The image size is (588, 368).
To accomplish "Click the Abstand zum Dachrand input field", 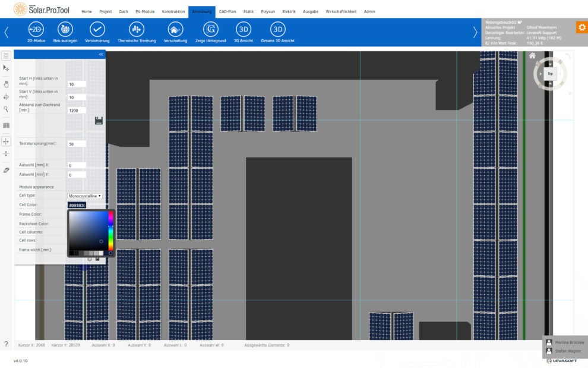I will point(77,111).
